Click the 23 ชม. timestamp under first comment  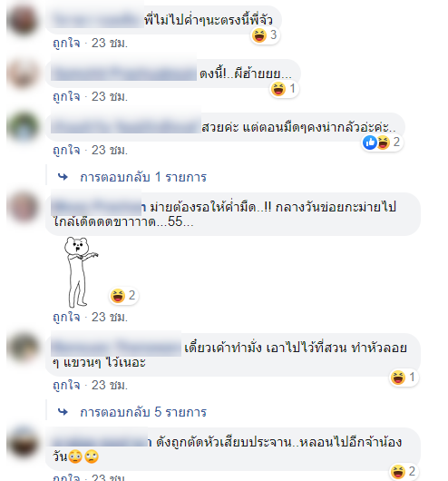pyautogui.click(x=110, y=43)
